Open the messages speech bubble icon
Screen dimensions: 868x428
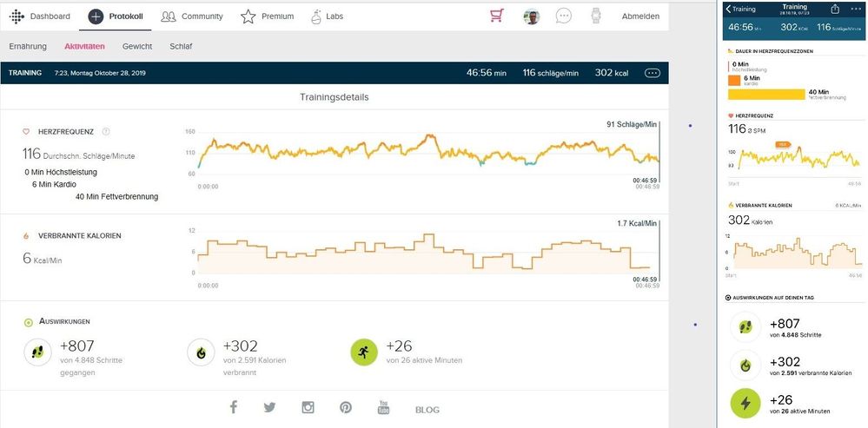(564, 16)
